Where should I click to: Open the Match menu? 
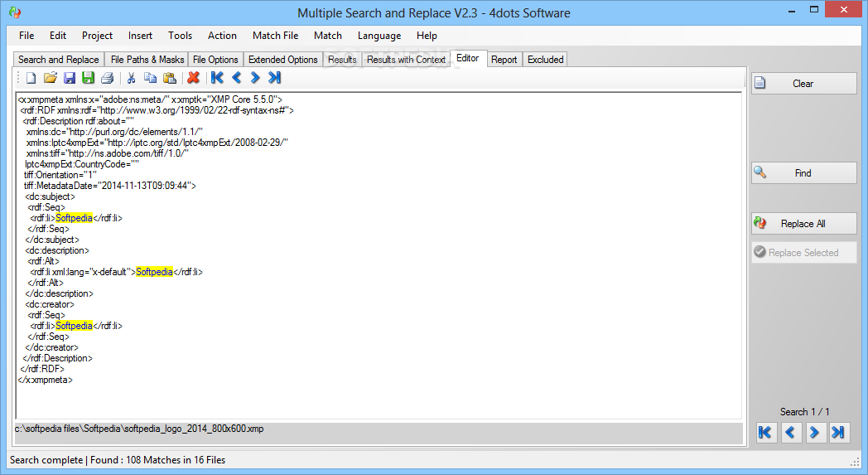point(328,36)
